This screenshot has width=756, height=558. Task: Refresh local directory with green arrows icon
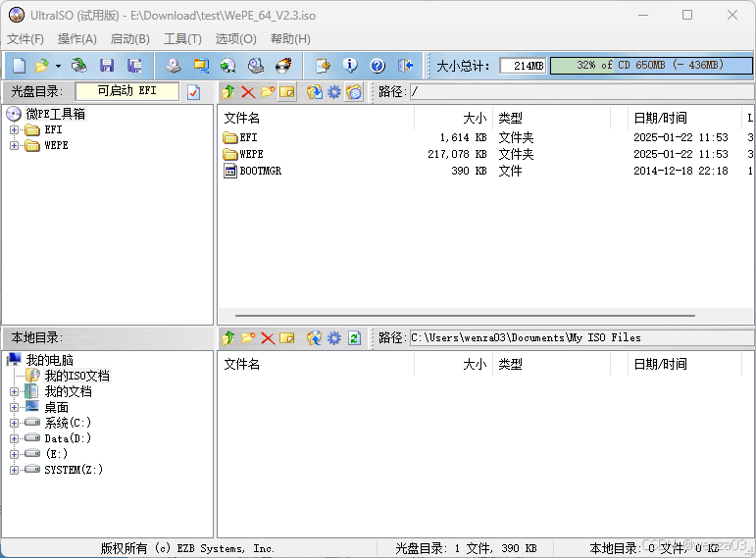[x=354, y=338]
